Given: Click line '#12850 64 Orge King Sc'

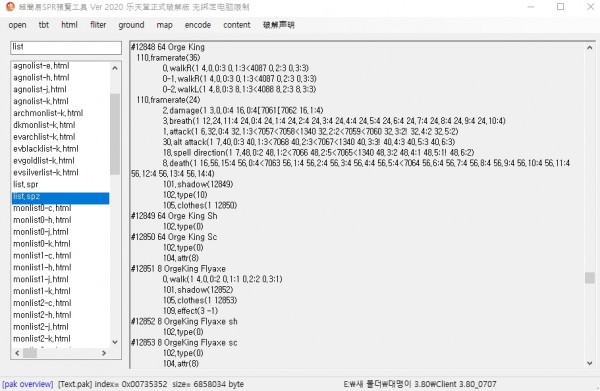Looking at the screenshot, I should (174, 237).
